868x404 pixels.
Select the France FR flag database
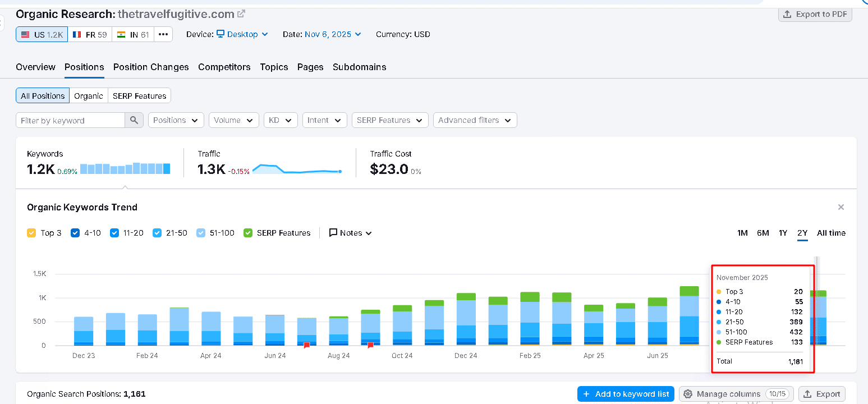(90, 34)
